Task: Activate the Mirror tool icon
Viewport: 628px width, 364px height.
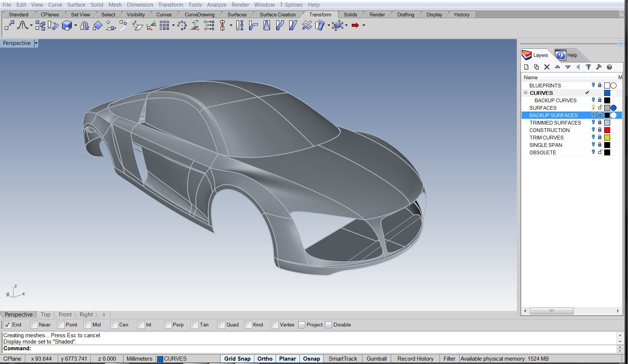Action: point(85,25)
